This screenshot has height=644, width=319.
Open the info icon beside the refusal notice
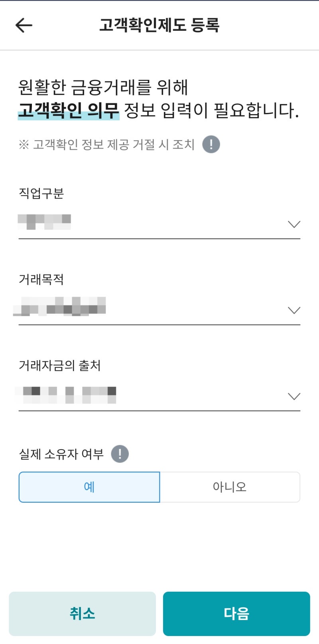point(211,144)
